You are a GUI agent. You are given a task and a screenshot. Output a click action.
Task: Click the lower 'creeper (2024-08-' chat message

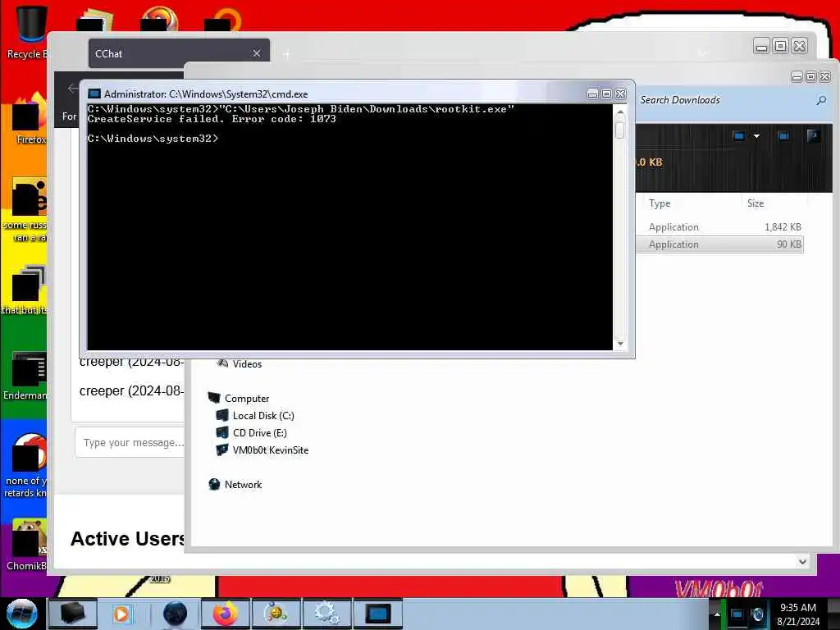click(131, 391)
